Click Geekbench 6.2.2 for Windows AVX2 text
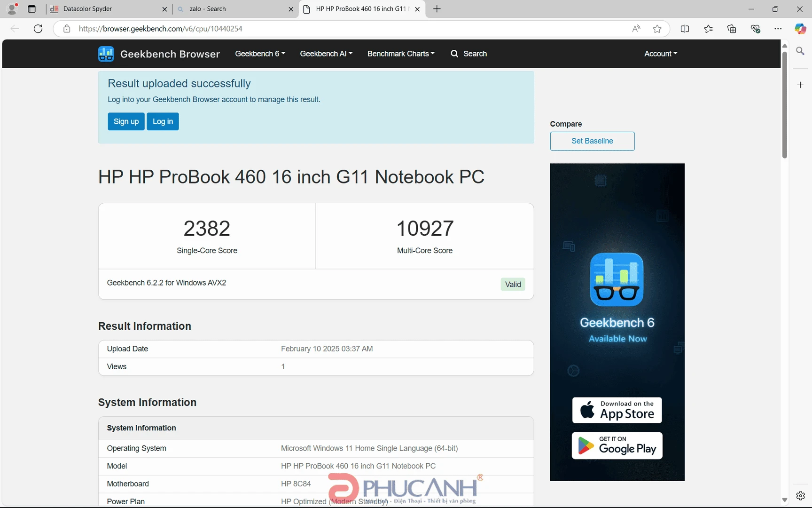812x508 pixels. pos(166,283)
